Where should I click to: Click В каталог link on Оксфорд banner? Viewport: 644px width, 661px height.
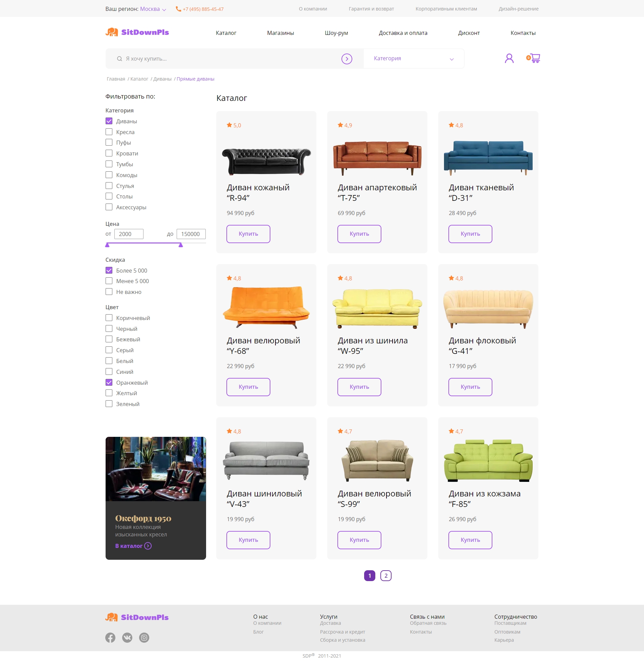129,546
